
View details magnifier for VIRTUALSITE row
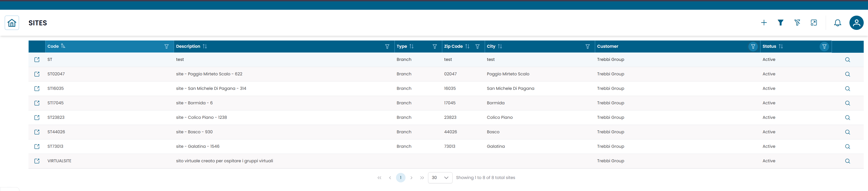point(847,161)
